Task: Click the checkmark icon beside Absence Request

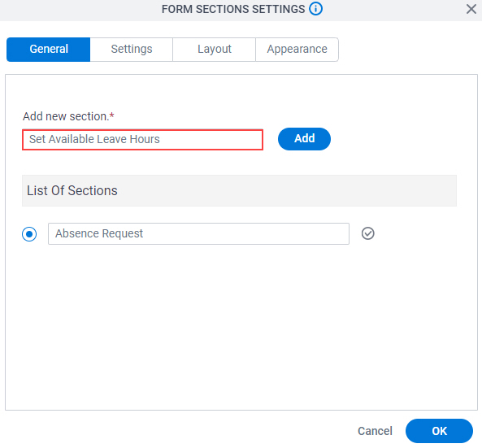Action: coord(367,233)
